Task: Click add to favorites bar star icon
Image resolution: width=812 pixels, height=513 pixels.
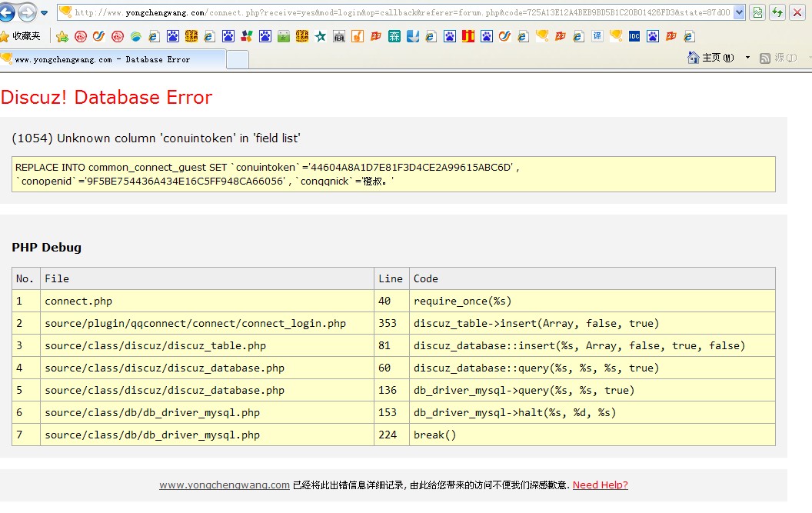Action: (x=62, y=36)
